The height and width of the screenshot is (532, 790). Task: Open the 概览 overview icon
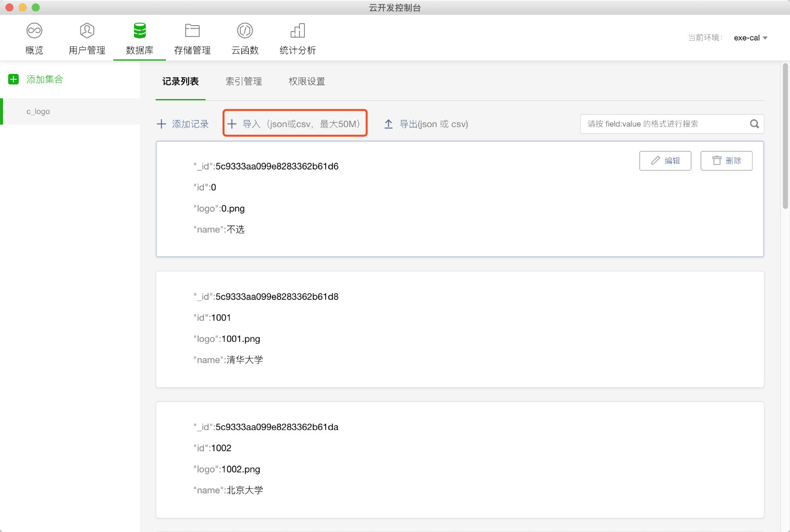[34, 31]
